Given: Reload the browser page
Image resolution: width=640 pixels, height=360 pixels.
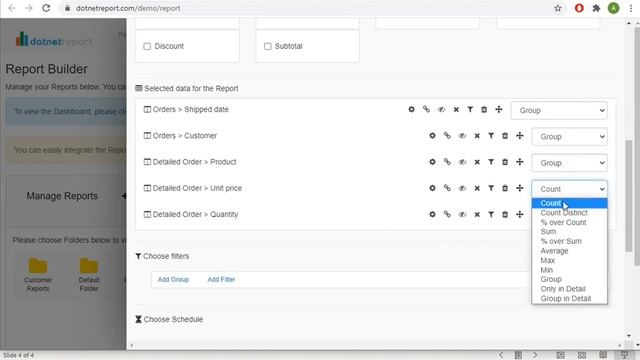Looking at the screenshot, I should pyautogui.click(x=46, y=8).
